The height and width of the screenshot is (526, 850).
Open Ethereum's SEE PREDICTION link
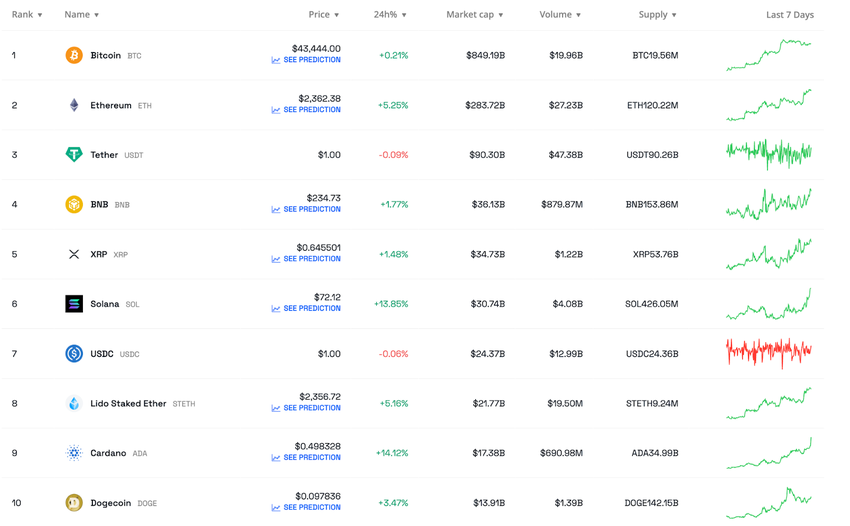tap(312, 110)
